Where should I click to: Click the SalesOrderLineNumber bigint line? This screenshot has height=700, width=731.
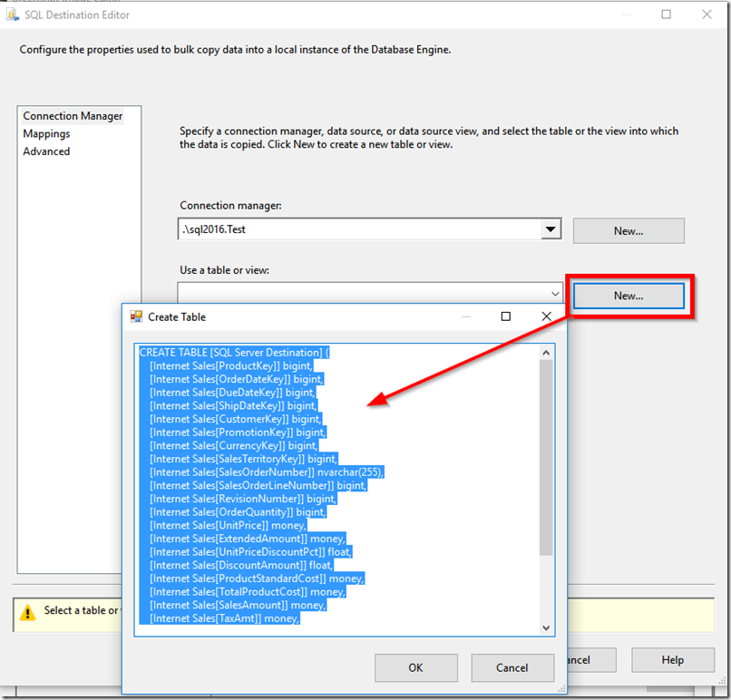point(258,486)
